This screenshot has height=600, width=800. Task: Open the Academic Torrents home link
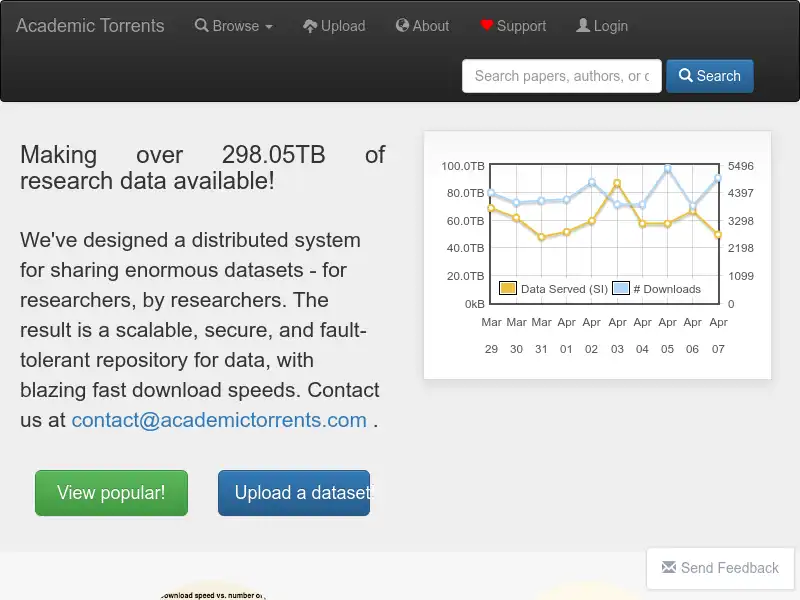tap(90, 26)
